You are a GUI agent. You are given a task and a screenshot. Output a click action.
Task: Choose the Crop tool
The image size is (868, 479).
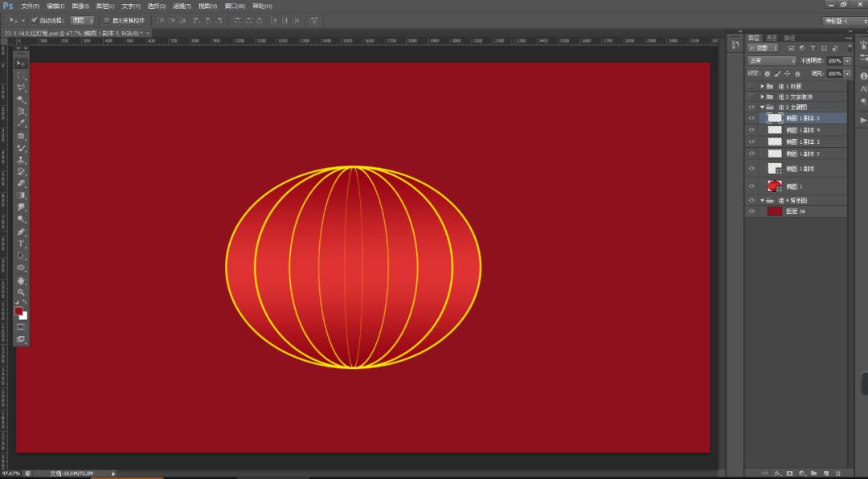22,112
